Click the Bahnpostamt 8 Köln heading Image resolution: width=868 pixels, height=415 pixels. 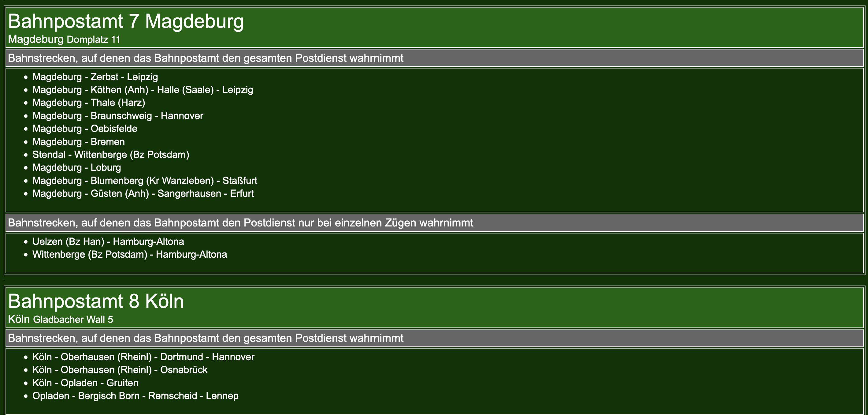96,301
